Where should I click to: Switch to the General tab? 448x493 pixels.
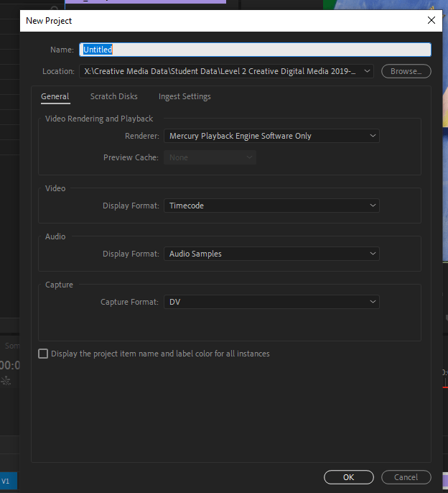coord(55,96)
